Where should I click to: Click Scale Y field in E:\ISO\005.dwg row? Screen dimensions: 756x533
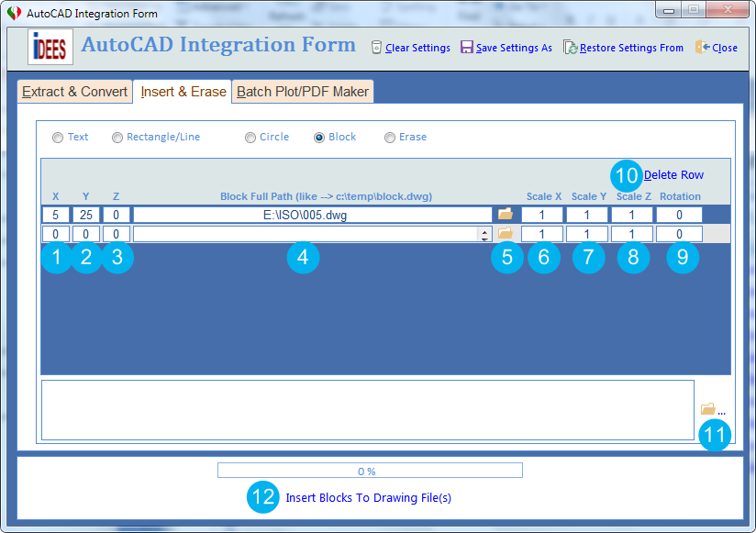point(587,215)
